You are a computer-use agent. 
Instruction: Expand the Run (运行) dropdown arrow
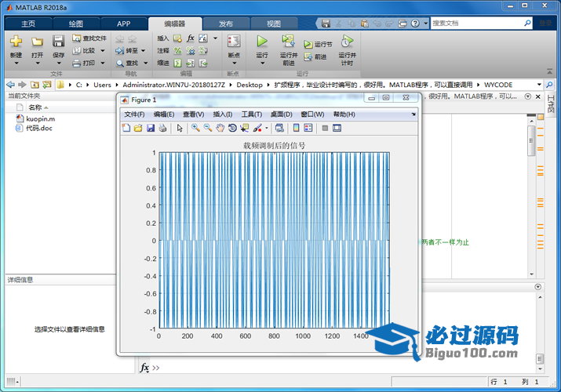262,64
